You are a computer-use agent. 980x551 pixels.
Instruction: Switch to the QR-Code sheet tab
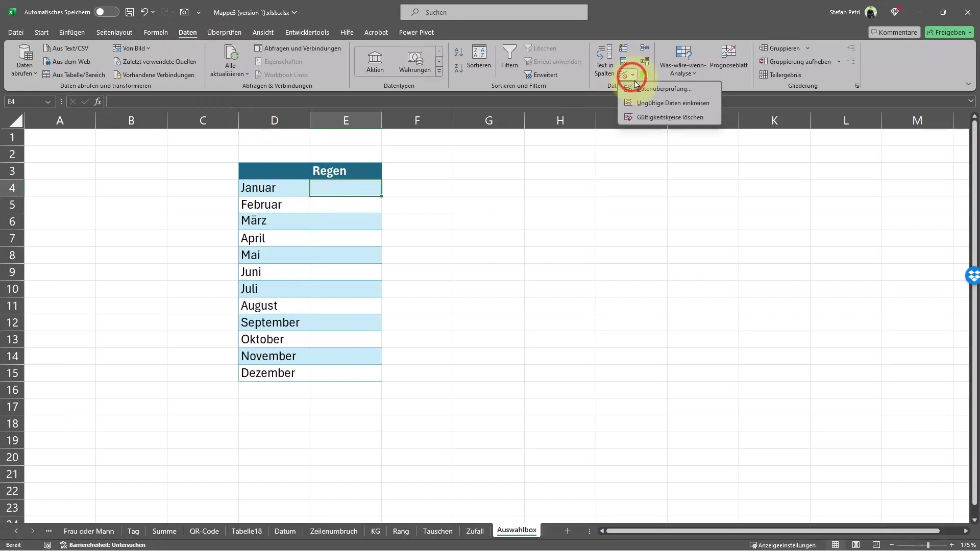click(204, 531)
